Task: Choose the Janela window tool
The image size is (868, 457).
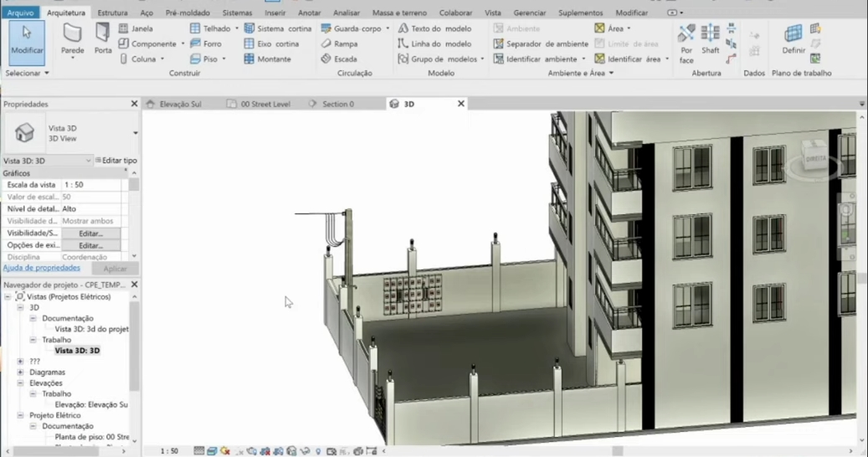Action: [136, 28]
